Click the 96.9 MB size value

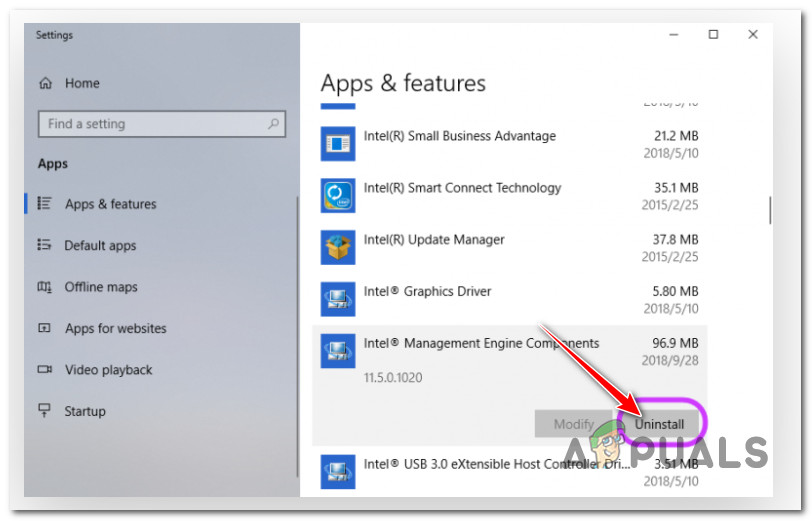(675, 343)
